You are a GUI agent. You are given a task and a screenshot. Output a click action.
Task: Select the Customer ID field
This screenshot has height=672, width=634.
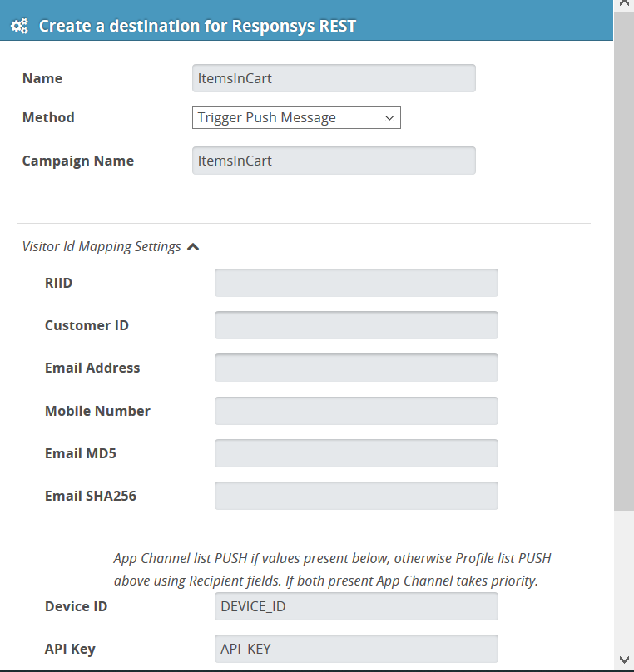356,325
